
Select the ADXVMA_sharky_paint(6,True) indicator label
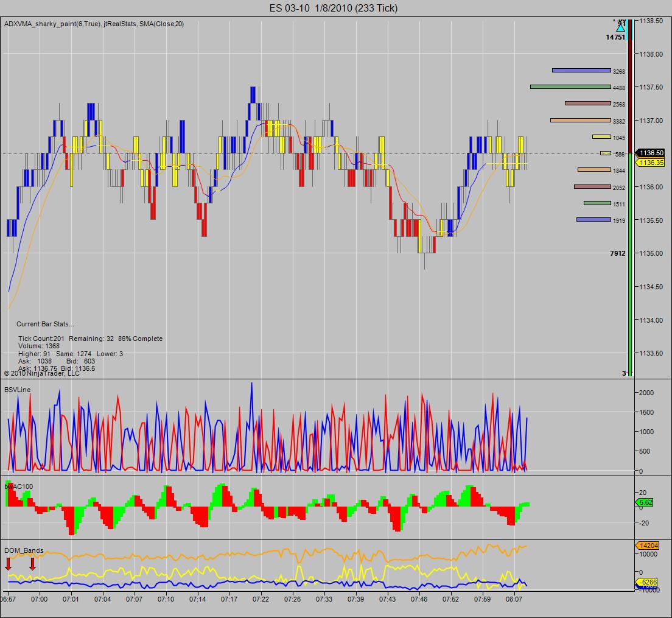point(52,24)
